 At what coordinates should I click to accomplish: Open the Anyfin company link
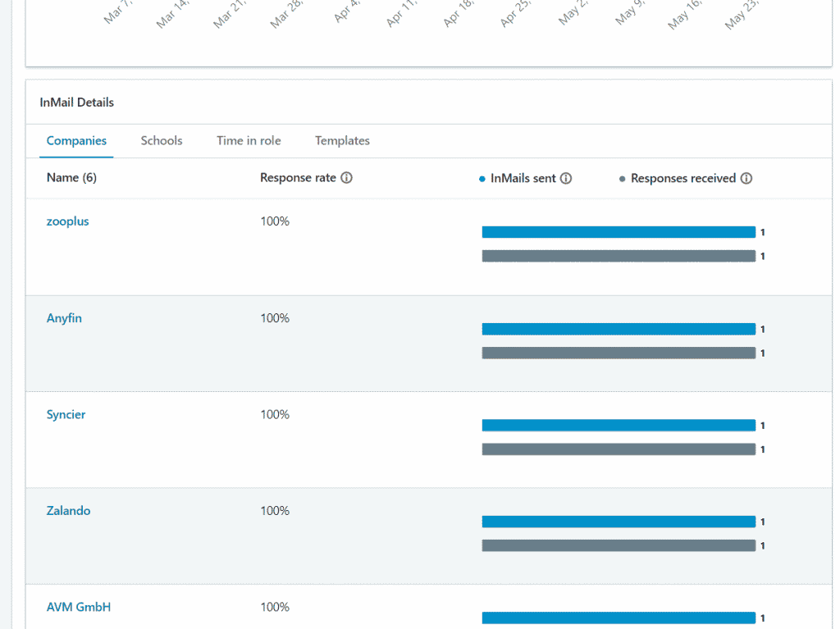point(64,318)
